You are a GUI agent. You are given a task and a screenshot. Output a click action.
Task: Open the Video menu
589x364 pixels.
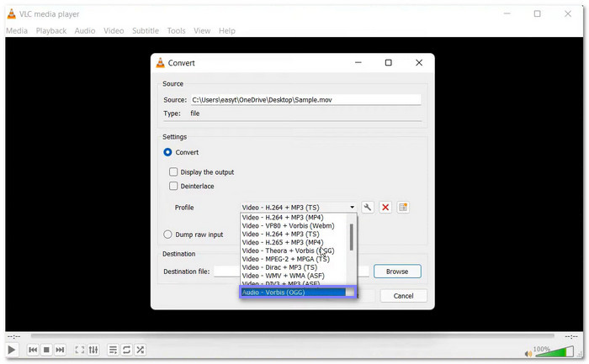pyautogui.click(x=114, y=31)
